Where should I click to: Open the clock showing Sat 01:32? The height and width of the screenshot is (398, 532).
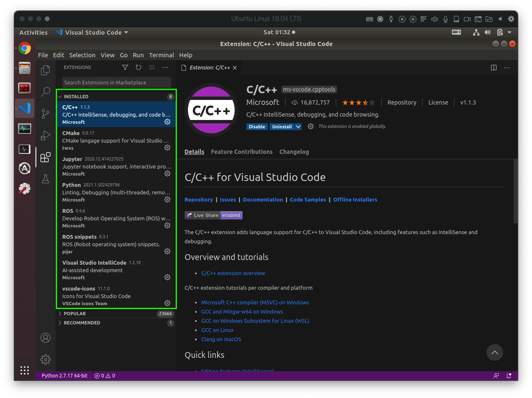279,32
